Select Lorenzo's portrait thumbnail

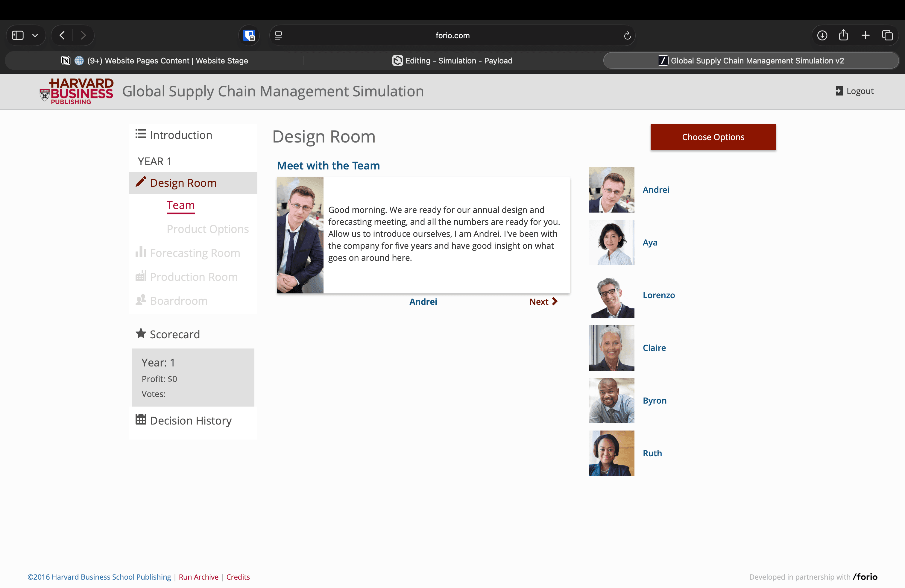[611, 295]
